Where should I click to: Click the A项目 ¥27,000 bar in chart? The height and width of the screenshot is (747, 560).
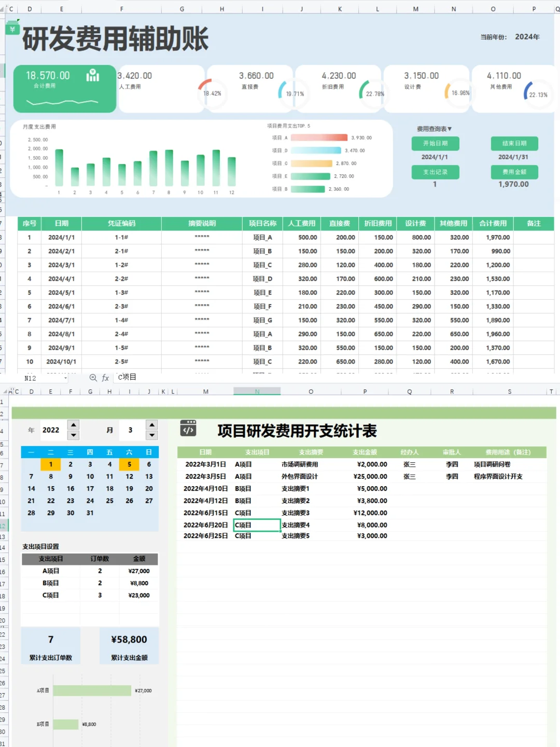[91, 690]
